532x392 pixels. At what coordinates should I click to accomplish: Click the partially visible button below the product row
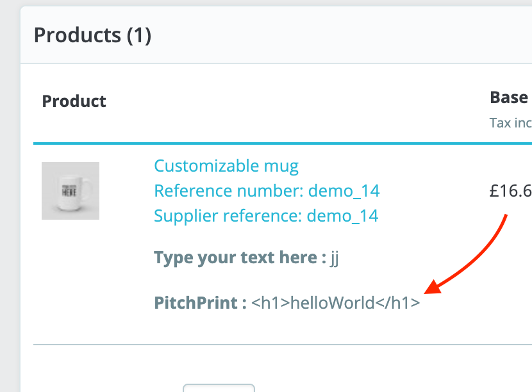coord(219,388)
